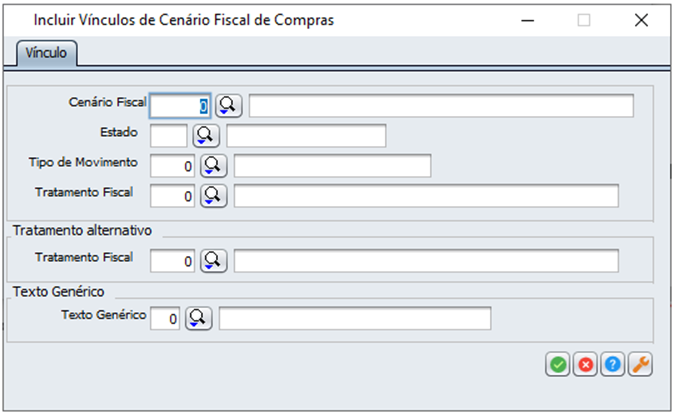Click alternative Tratamento Fiscal code field
This screenshot has width=674, height=414.
[x=173, y=260]
